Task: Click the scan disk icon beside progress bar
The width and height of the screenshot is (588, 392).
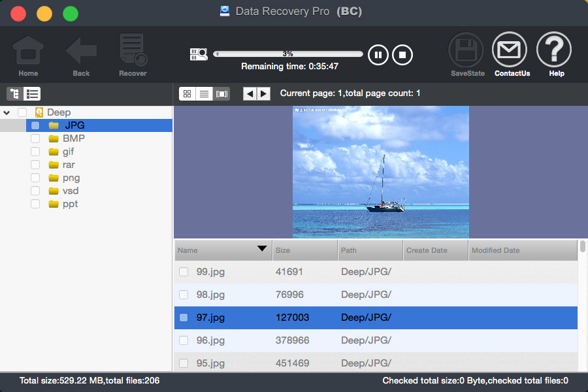Action: coord(199,54)
